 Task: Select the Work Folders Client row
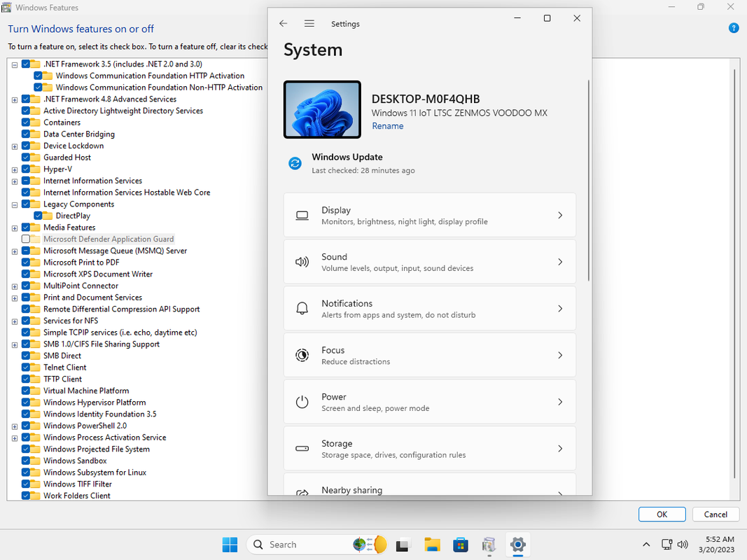pyautogui.click(x=77, y=496)
